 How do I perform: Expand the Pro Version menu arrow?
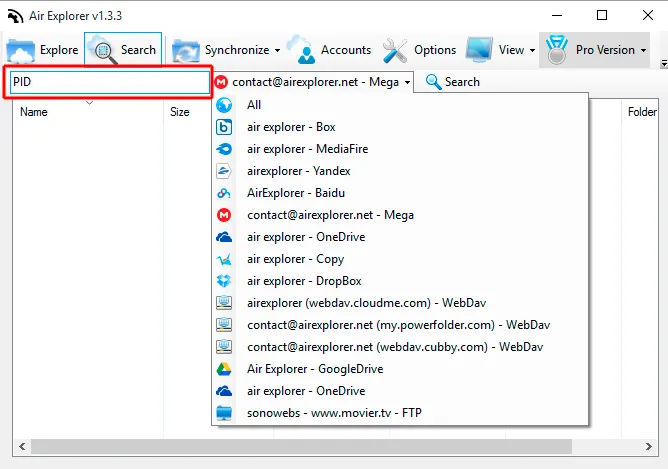tap(643, 50)
